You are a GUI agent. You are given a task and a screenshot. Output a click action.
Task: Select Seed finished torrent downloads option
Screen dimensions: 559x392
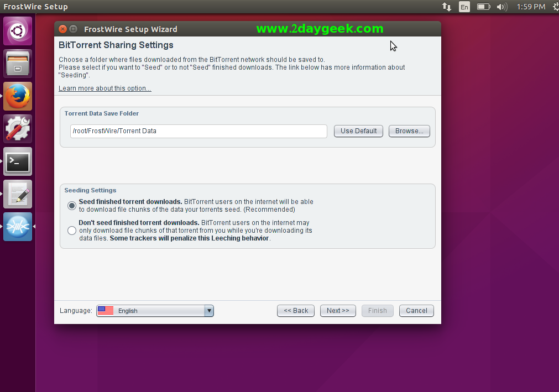pyautogui.click(x=72, y=206)
